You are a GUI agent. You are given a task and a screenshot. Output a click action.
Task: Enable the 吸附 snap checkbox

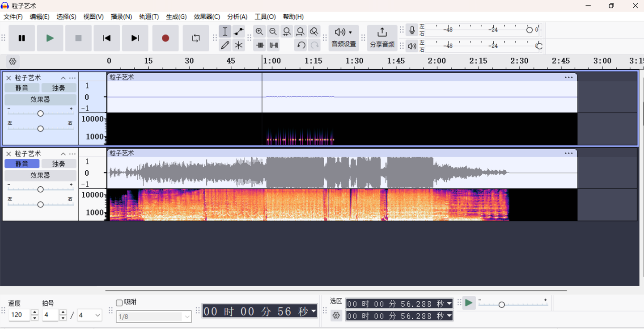pyautogui.click(x=119, y=303)
